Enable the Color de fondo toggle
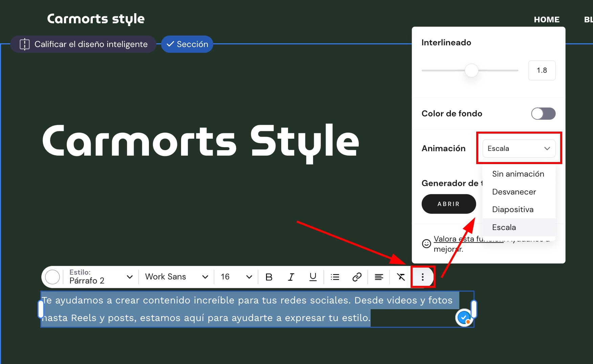This screenshot has height=364, width=593. [x=543, y=114]
